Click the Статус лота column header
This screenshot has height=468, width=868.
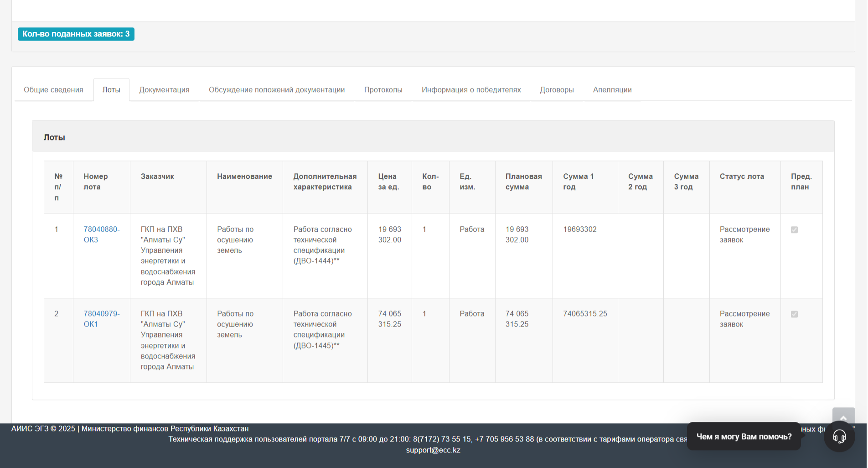(x=742, y=177)
